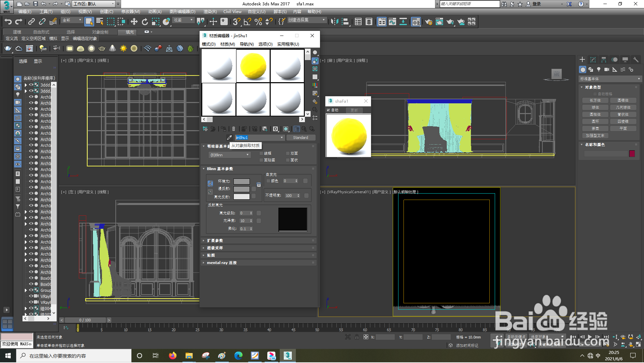644x363 pixels.
Task: Open the 导航(N) menu in material editor
Action: 247,44
